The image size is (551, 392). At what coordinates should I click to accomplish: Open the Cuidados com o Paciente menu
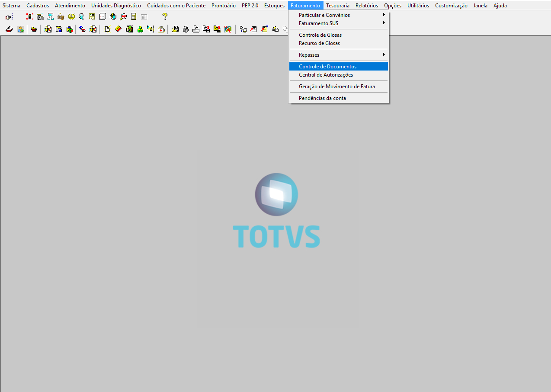point(176,6)
